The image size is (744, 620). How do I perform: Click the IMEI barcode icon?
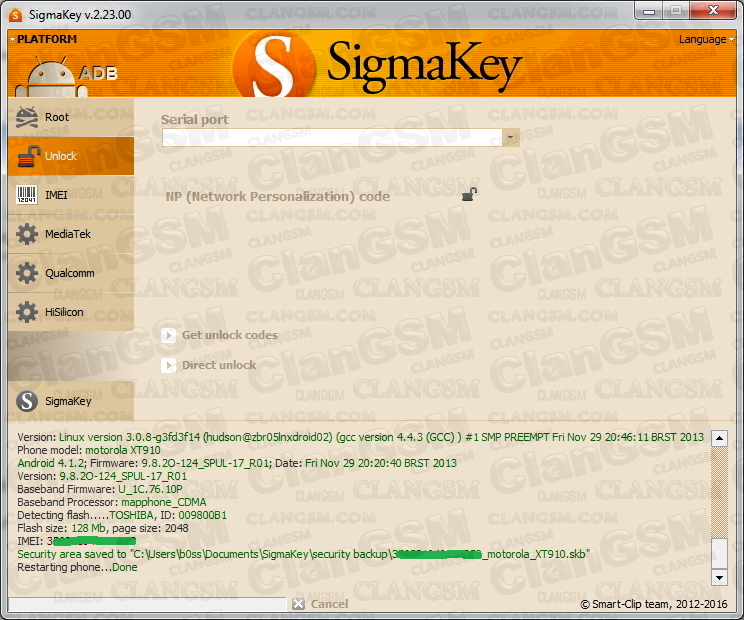[27, 195]
